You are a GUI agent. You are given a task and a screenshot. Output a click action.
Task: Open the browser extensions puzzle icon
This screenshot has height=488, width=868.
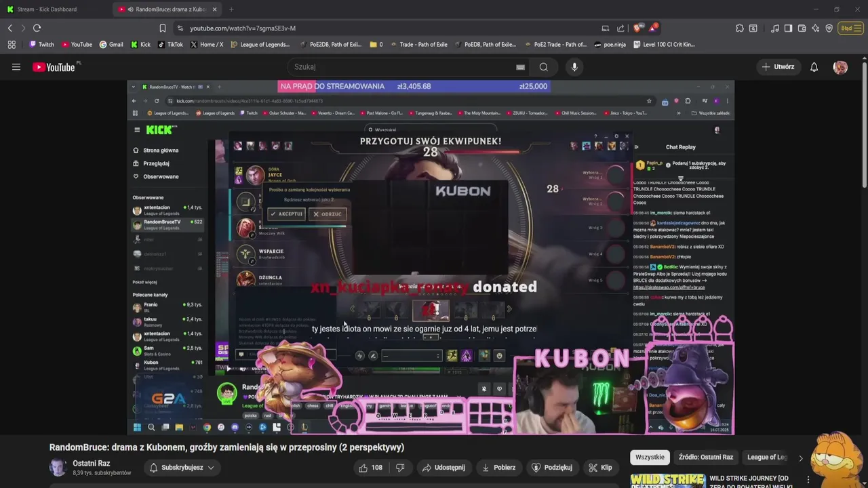point(739,28)
